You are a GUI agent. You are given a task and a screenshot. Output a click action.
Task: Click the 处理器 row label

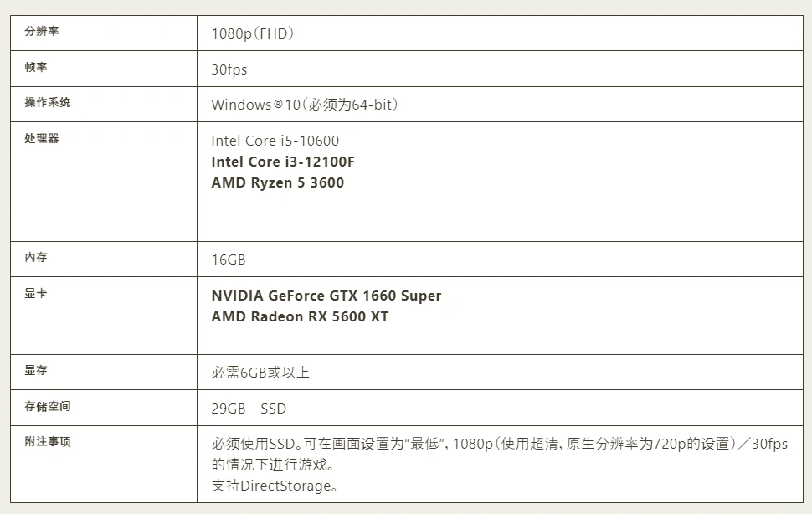[x=42, y=139]
